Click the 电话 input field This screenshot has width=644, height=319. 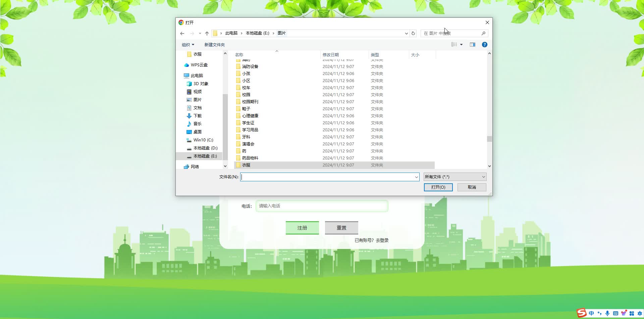tap(322, 206)
